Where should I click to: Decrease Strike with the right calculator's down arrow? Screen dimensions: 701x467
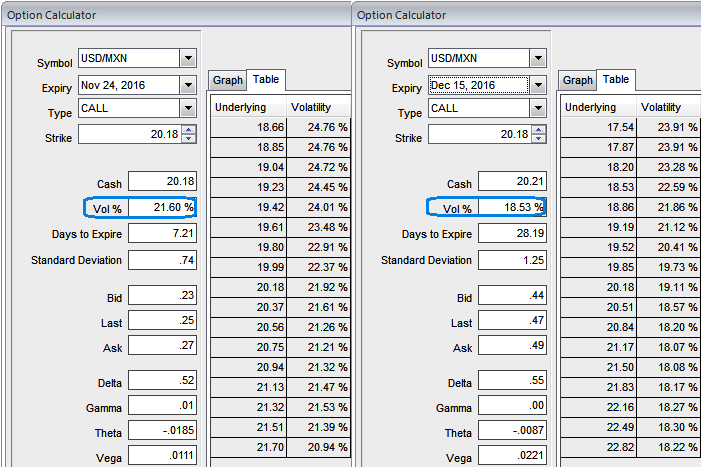[539, 138]
